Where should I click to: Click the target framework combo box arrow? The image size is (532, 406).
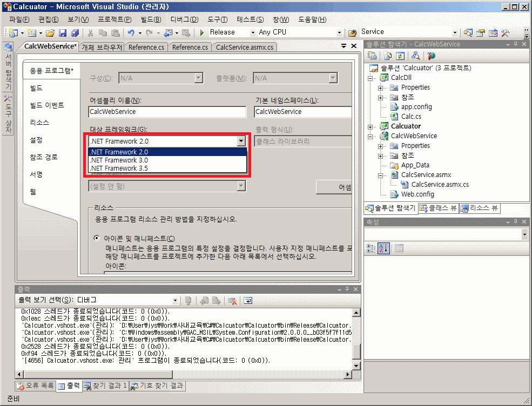click(241, 141)
